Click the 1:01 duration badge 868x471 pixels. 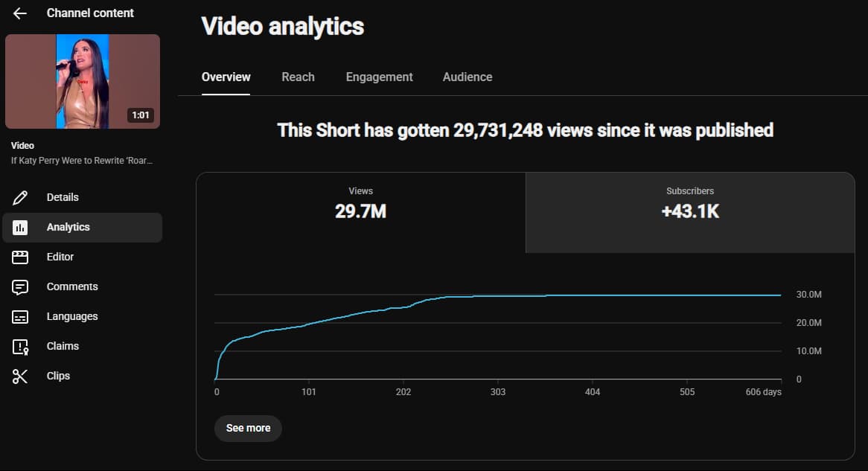[141, 115]
